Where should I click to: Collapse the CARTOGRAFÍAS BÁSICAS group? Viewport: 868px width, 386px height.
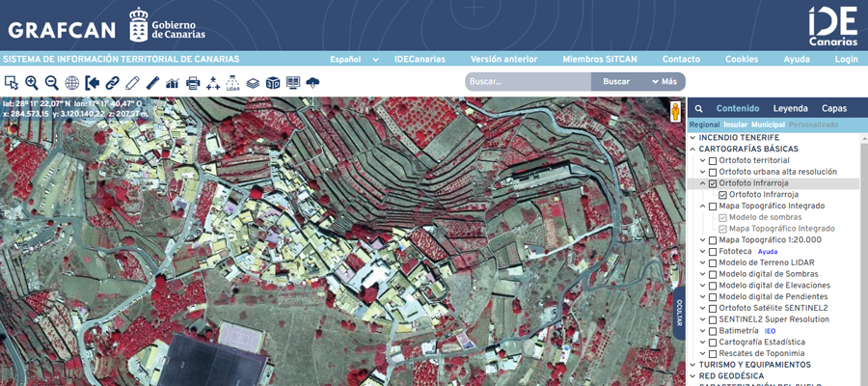pyautogui.click(x=692, y=149)
